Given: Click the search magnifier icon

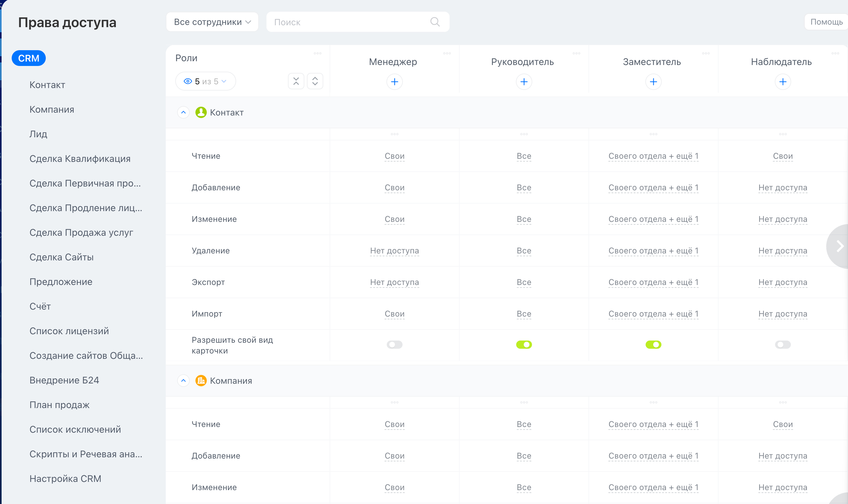Looking at the screenshot, I should [435, 22].
